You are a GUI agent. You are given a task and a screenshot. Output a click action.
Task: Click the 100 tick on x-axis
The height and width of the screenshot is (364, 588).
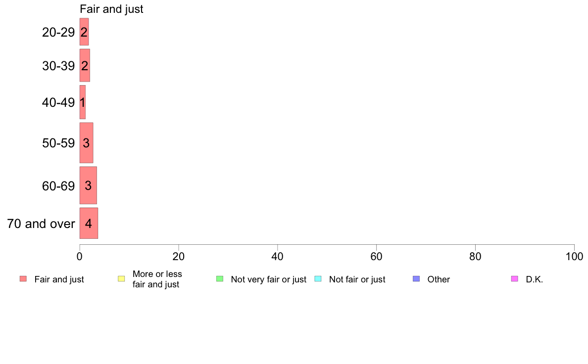click(x=574, y=256)
